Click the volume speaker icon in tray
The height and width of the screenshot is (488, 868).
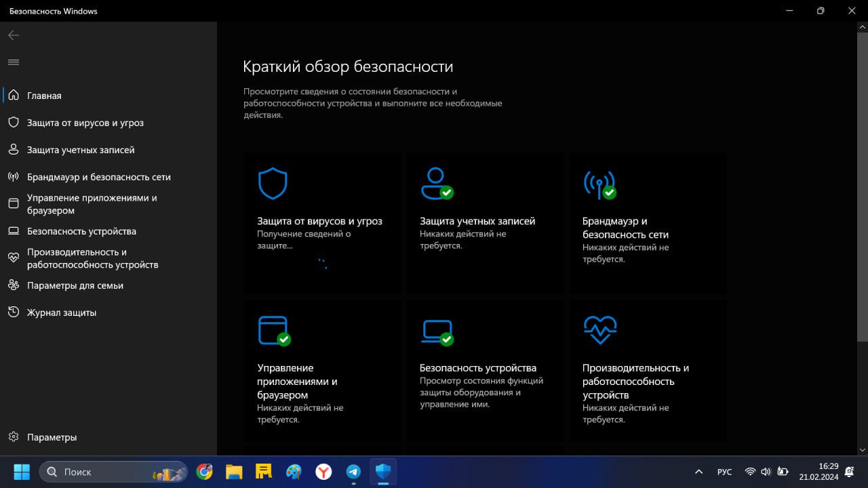pos(766,472)
